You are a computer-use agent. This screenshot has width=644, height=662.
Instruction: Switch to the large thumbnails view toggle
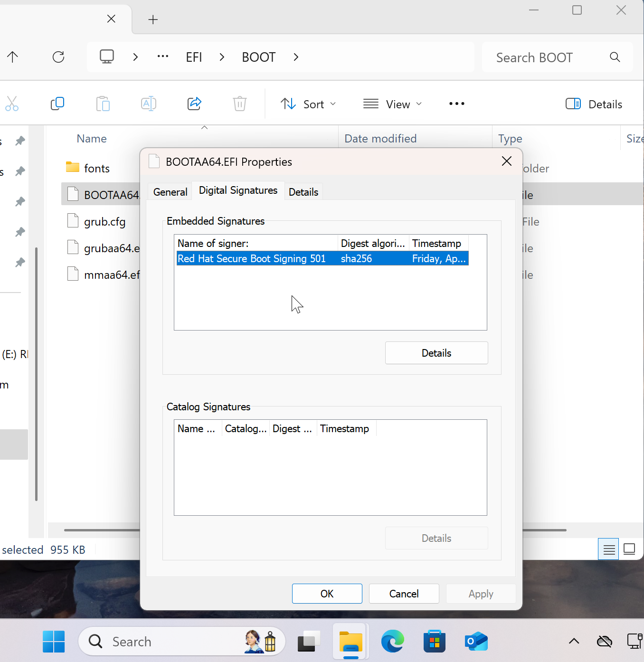pyautogui.click(x=629, y=549)
